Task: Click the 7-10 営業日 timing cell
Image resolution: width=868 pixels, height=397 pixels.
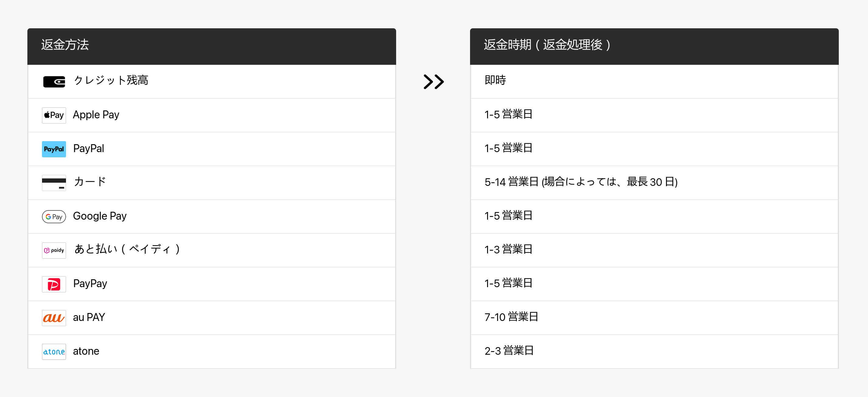Action: [x=511, y=317]
